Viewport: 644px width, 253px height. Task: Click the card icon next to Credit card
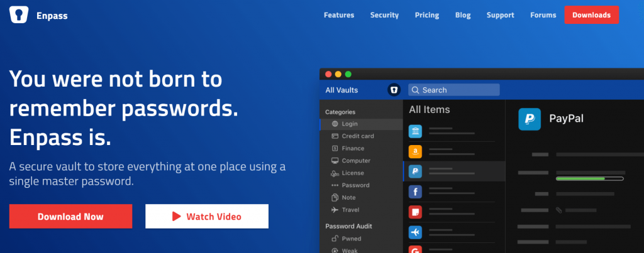click(335, 136)
